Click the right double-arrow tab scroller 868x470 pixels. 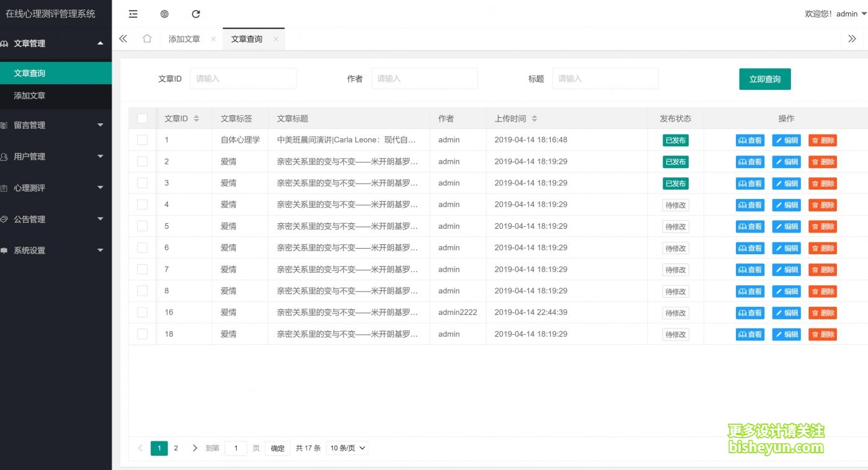coord(853,38)
